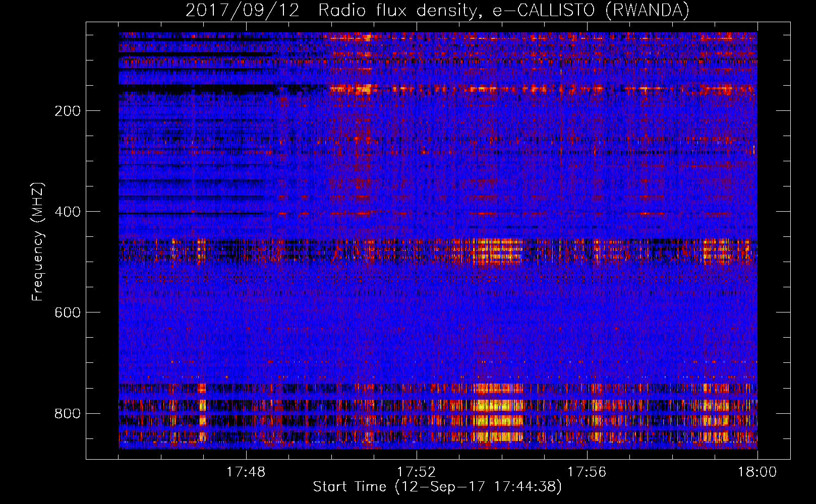
Task: Select the 200 frequency tick label
Action: pyautogui.click(x=68, y=111)
